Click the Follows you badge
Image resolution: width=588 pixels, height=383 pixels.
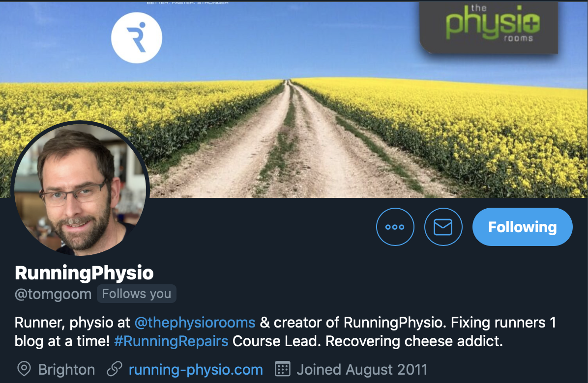coord(137,294)
